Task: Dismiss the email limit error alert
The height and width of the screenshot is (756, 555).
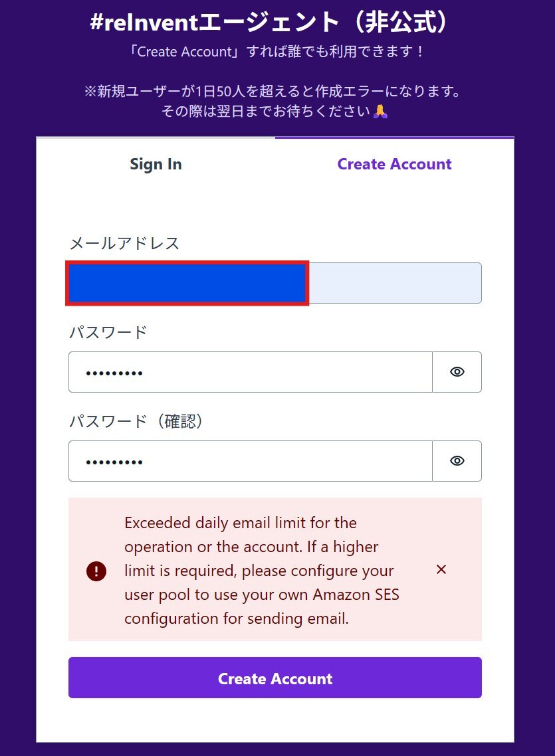Action: (441, 570)
